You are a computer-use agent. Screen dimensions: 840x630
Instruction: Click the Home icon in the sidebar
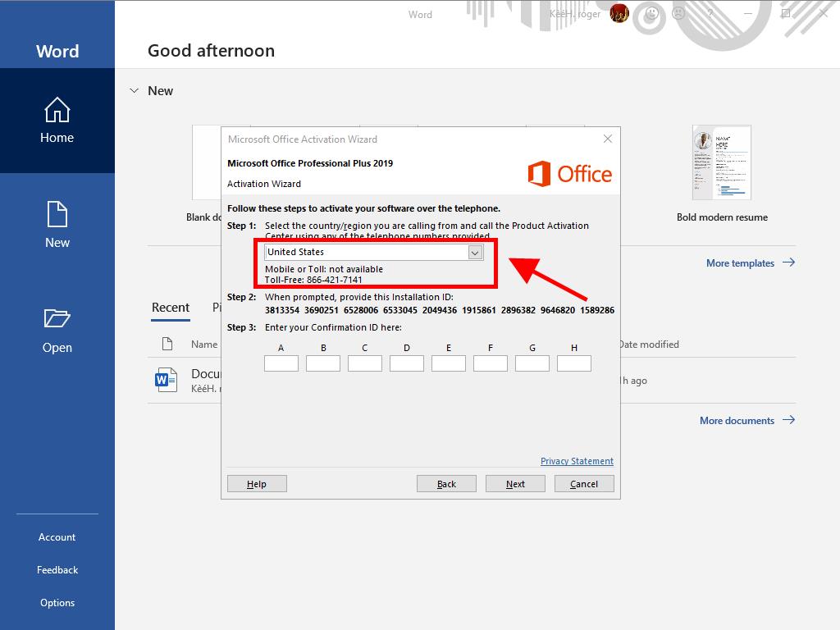tap(57, 111)
